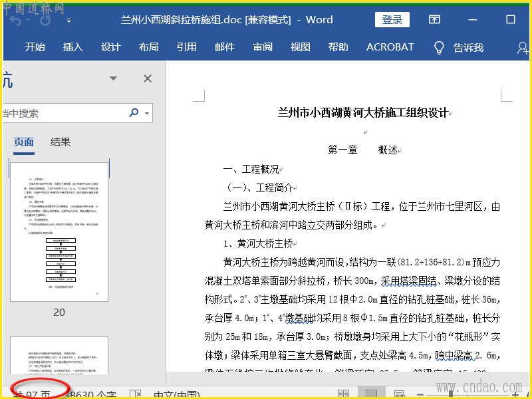Switch to Read Mode view icon
This screenshot has width=532, height=399.
pos(343,394)
